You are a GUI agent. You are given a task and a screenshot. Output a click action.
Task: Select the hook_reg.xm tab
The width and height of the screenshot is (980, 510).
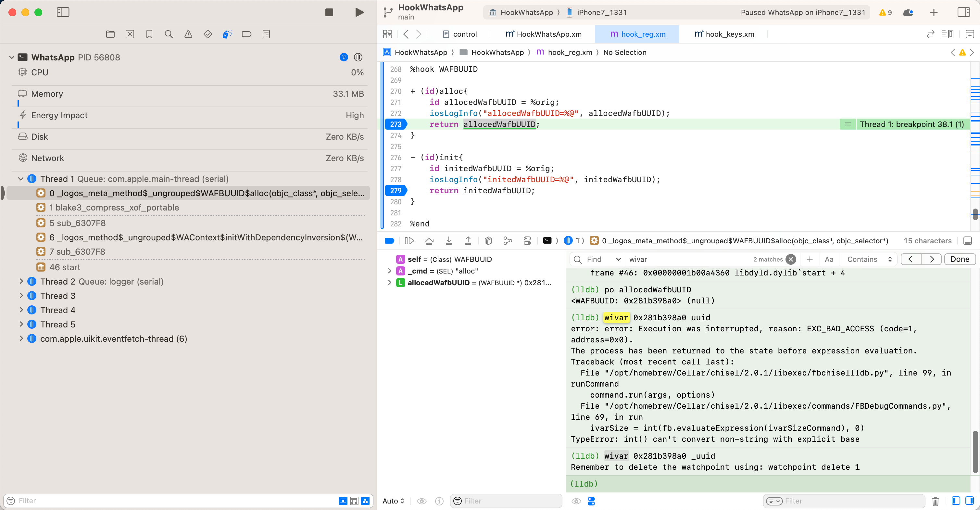pyautogui.click(x=637, y=34)
